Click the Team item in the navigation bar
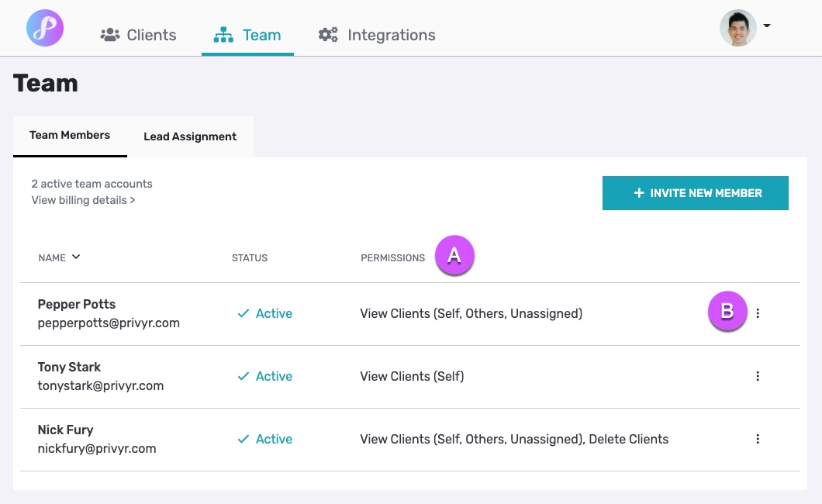822x504 pixels. [261, 34]
